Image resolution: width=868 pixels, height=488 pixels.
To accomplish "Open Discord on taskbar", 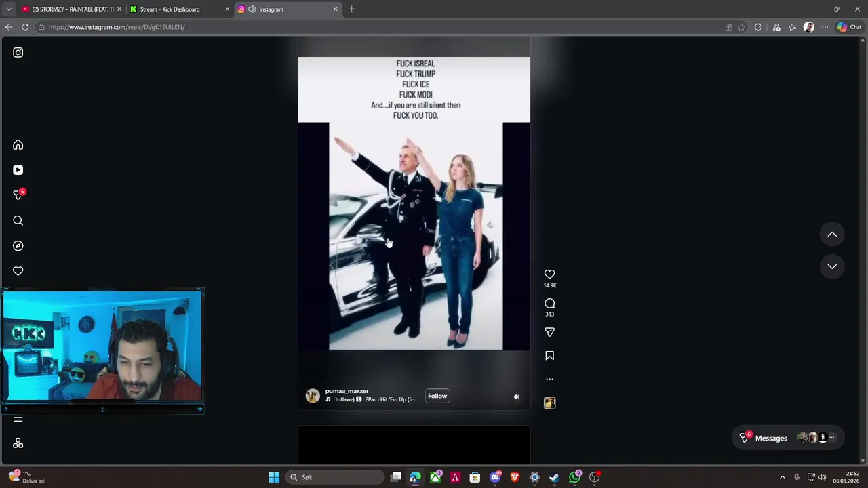I will [495, 477].
